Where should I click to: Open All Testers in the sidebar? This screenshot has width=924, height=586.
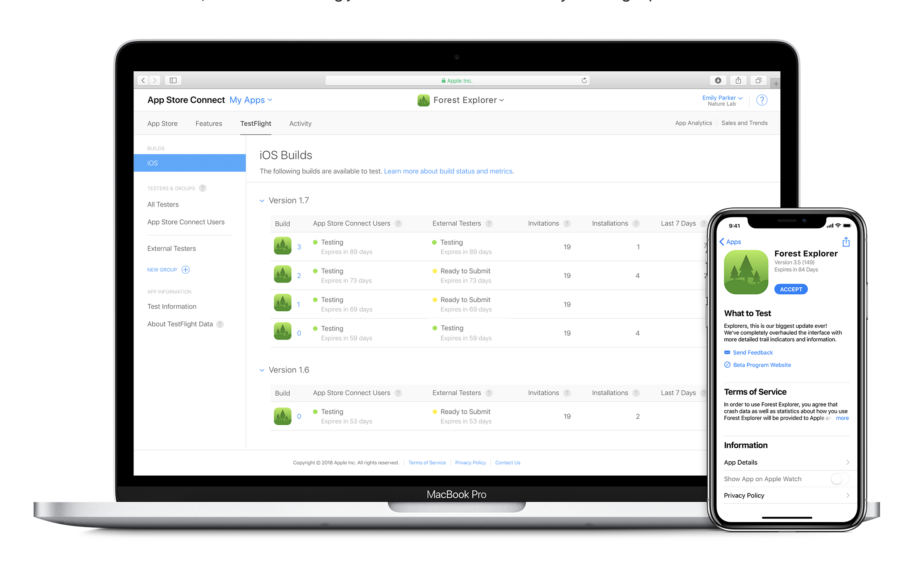click(x=163, y=204)
